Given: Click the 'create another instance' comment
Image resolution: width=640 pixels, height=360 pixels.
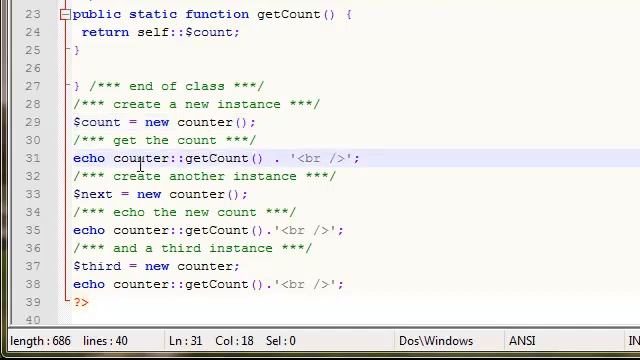Looking at the screenshot, I should coord(204,176).
